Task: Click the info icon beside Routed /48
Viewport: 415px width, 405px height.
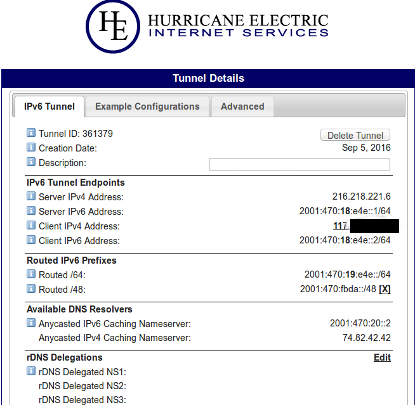Action: point(31,289)
